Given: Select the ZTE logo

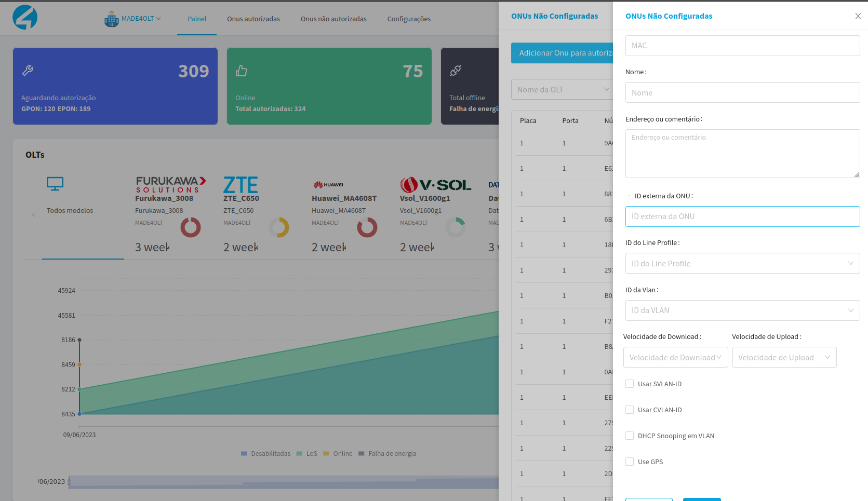Looking at the screenshot, I should [241, 185].
